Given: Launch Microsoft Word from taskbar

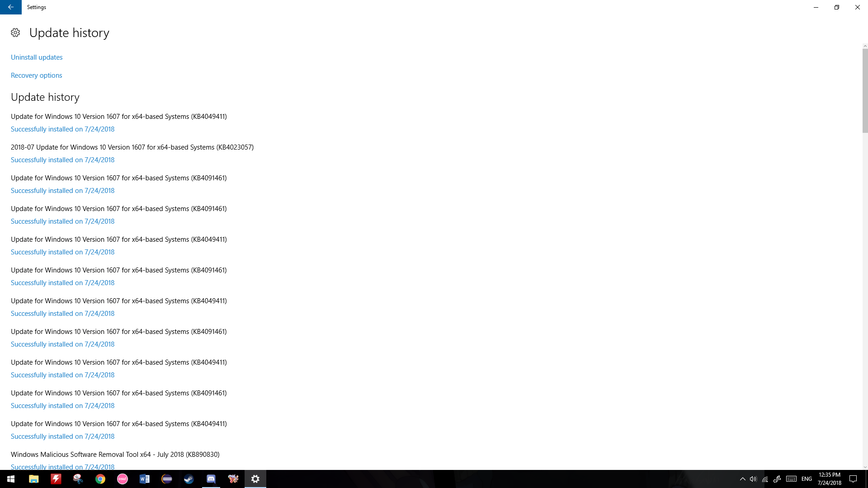Looking at the screenshot, I should click(144, 479).
